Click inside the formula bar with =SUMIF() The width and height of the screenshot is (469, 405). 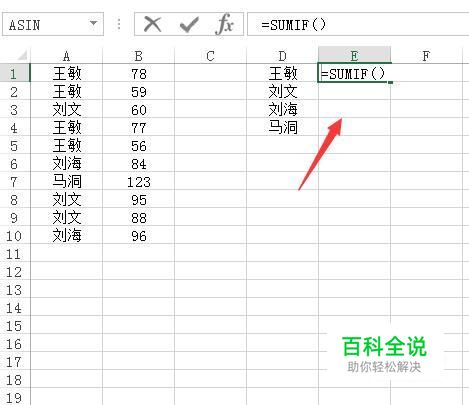tap(358, 24)
